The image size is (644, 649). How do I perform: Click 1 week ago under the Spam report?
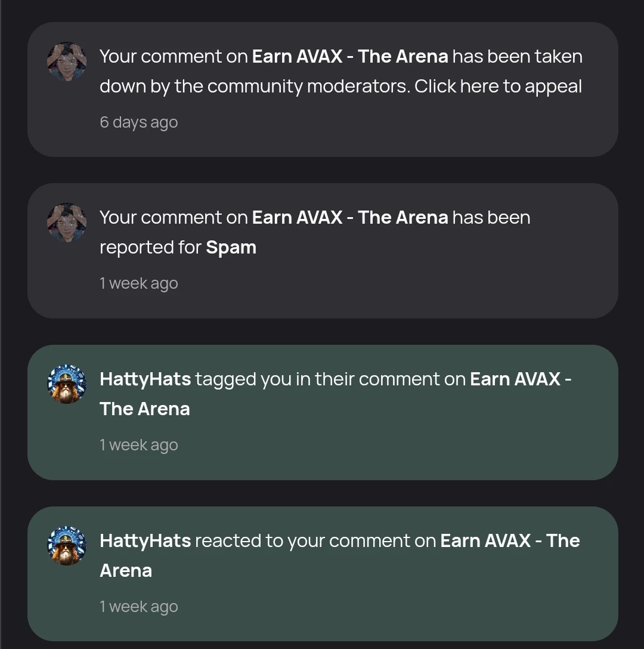[139, 283]
